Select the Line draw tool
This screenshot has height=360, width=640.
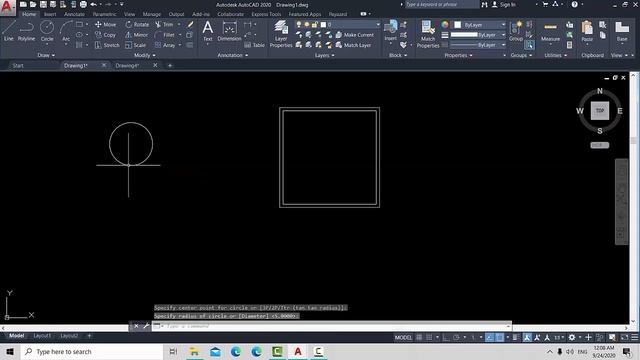[x=9, y=31]
